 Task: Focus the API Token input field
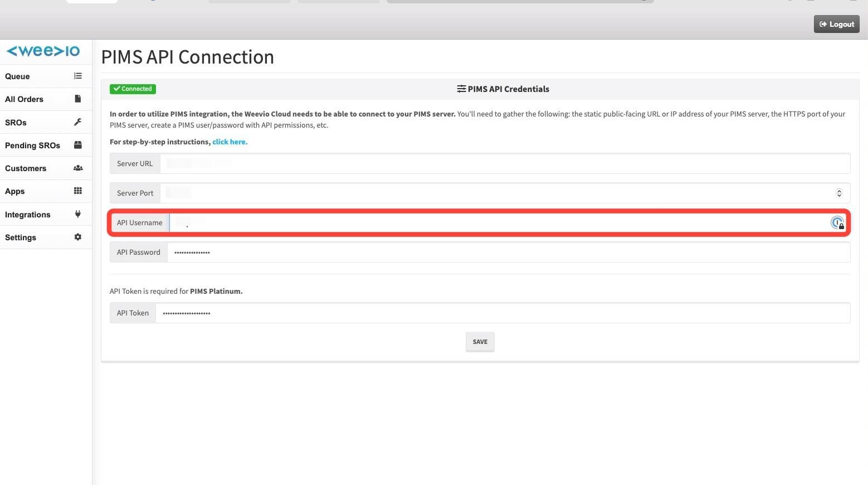point(503,313)
